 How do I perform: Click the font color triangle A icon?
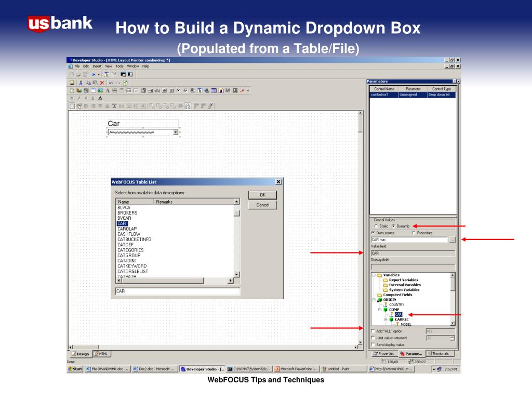coord(100,98)
